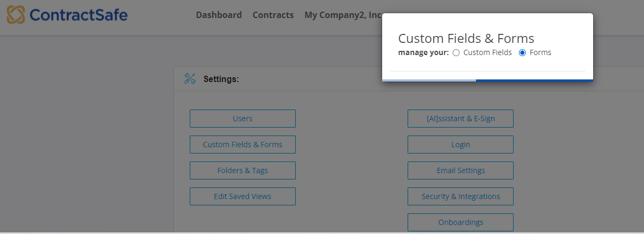Click the Settings panel header label
644x234 pixels.
221,79
